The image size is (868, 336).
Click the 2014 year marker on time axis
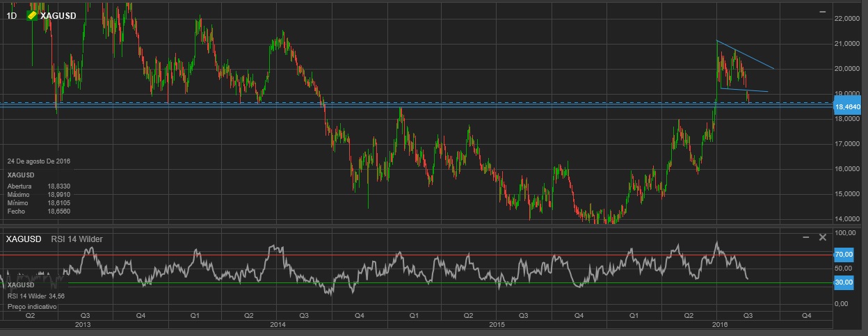[x=278, y=325]
